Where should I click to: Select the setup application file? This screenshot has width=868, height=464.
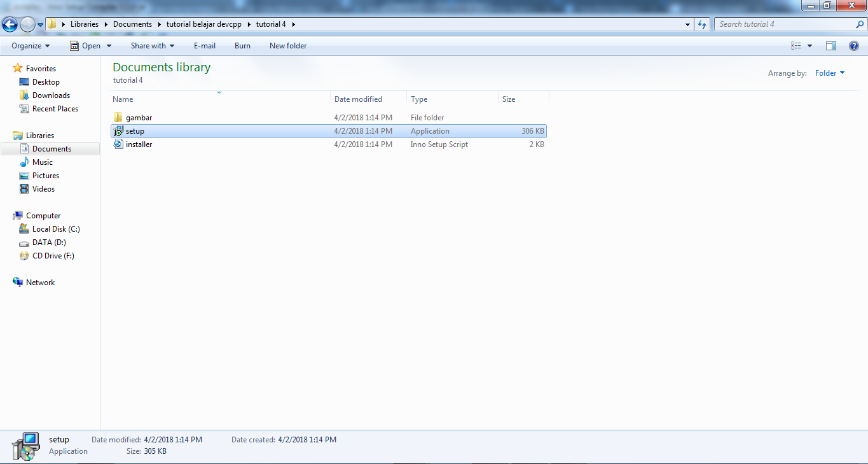135,130
